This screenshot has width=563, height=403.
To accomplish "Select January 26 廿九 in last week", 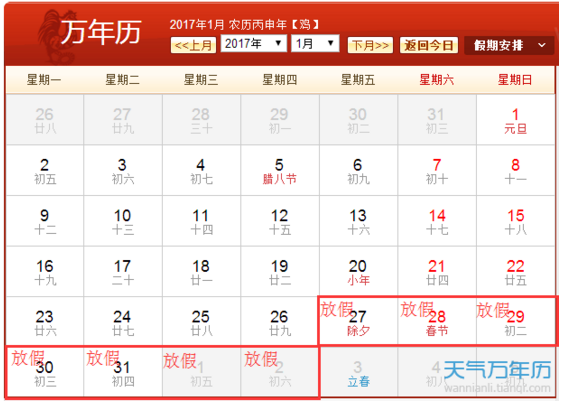I will (x=280, y=322).
